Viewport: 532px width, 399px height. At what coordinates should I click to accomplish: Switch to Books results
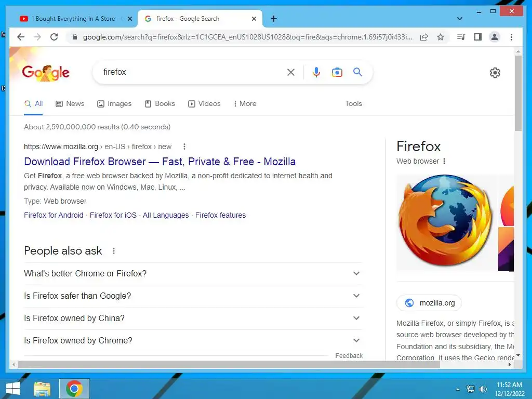[x=160, y=103]
